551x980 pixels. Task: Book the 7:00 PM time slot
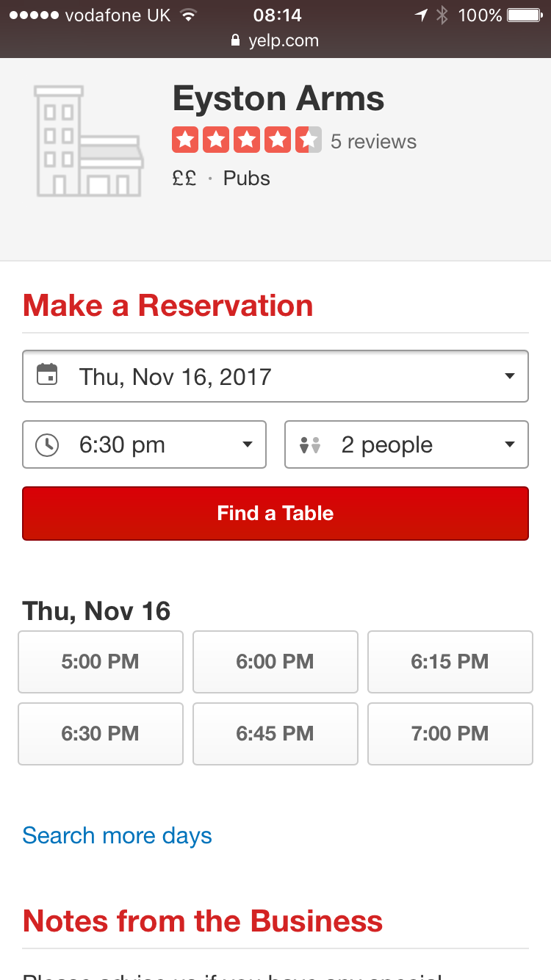(x=450, y=734)
